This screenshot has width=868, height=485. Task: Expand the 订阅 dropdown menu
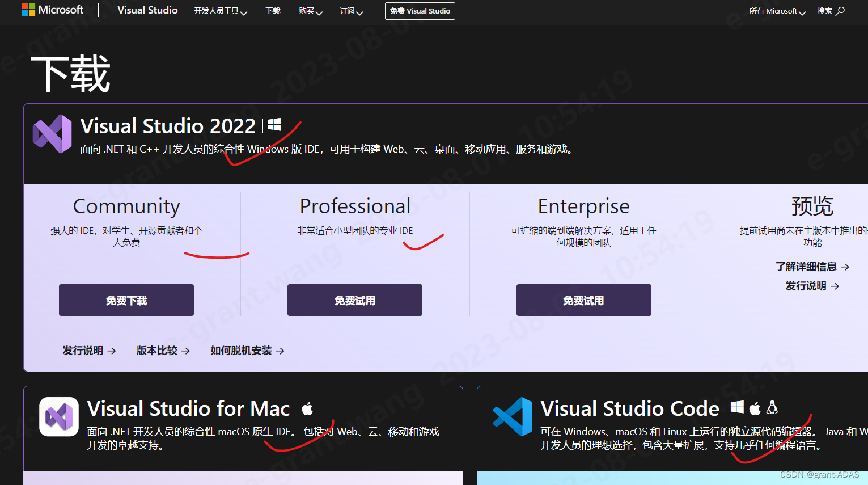pyautogui.click(x=352, y=11)
